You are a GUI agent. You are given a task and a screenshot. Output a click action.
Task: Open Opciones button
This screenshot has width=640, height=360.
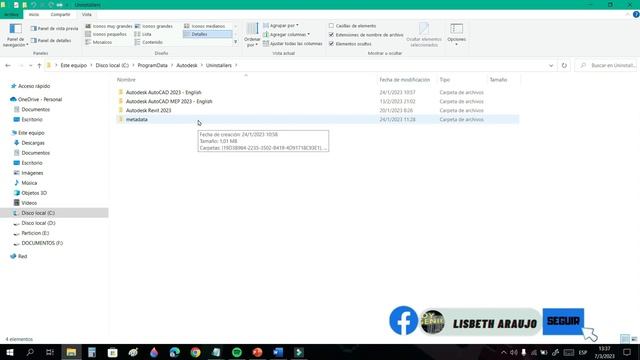456,34
